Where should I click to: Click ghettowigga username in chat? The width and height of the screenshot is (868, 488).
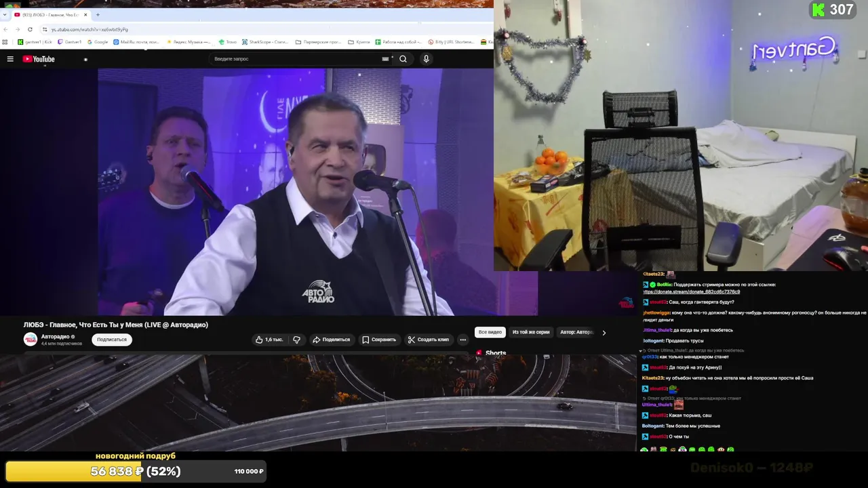[x=656, y=313]
